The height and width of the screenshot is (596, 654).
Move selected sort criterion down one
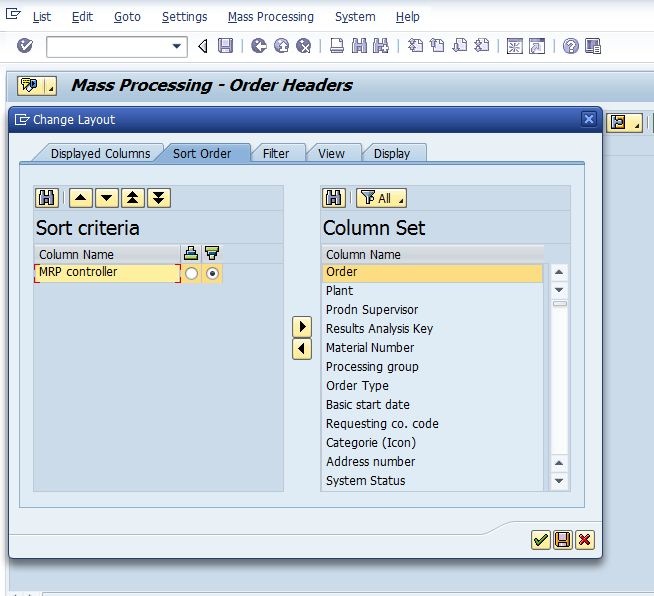106,198
